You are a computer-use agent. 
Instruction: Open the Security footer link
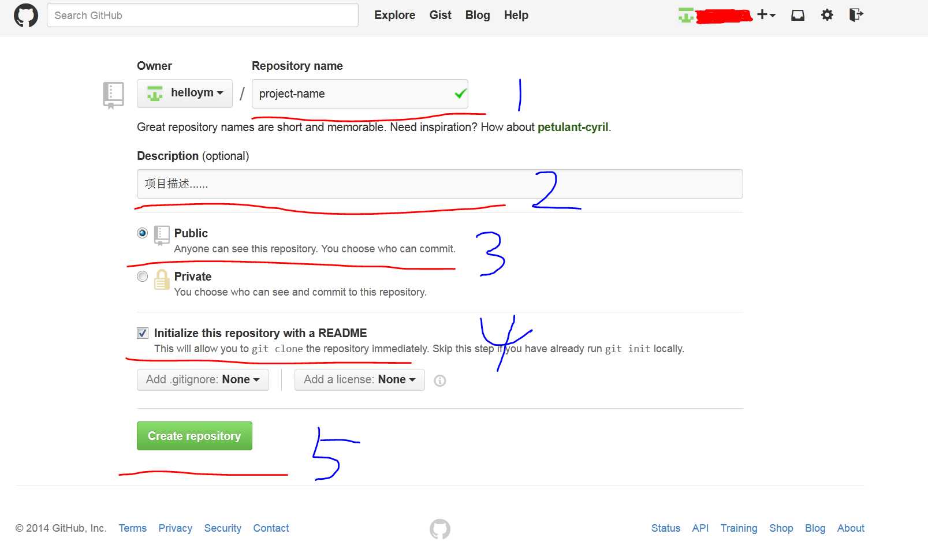point(223,528)
